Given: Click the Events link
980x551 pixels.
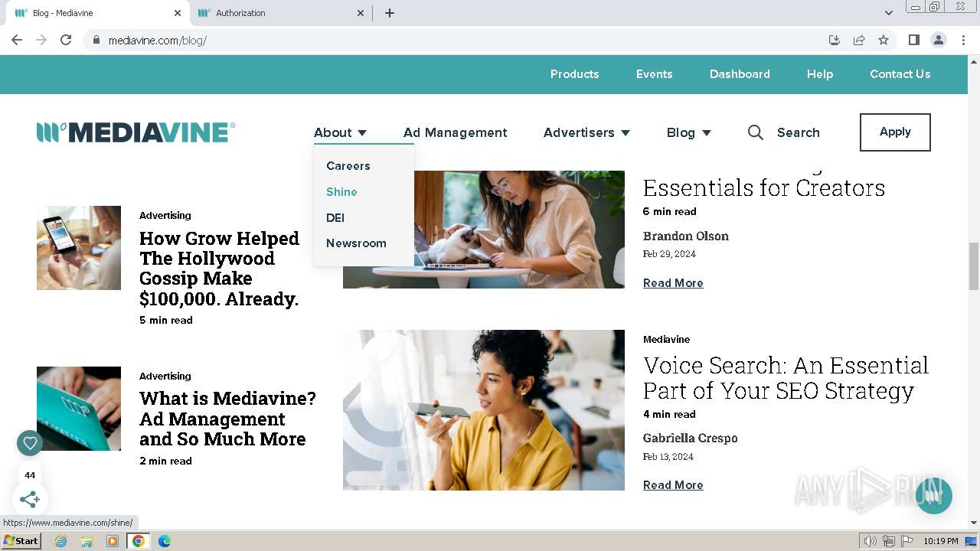Looking at the screenshot, I should tap(654, 74).
